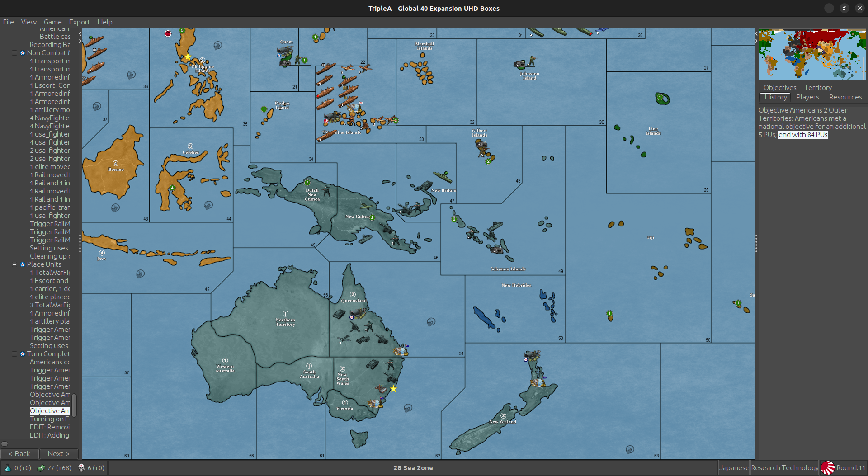
Task: Click the Round:11 status label
Action: [x=851, y=468]
